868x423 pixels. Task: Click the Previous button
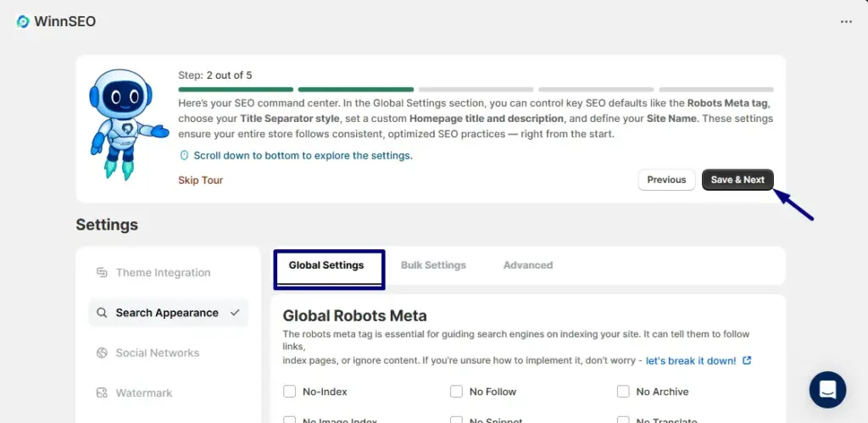[x=666, y=180]
